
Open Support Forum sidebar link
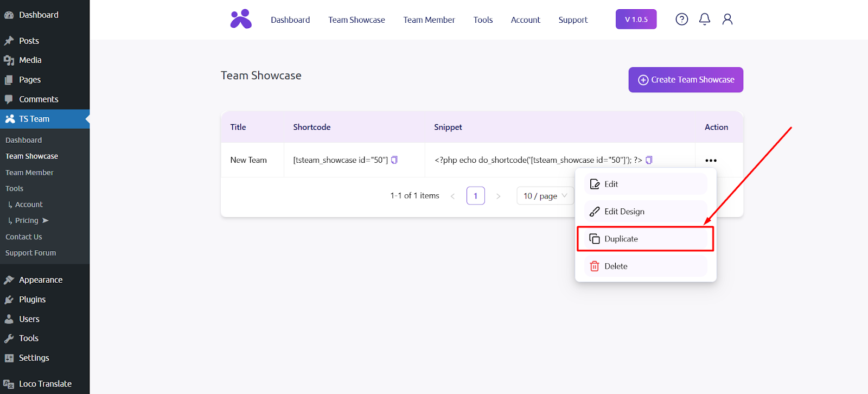point(30,253)
